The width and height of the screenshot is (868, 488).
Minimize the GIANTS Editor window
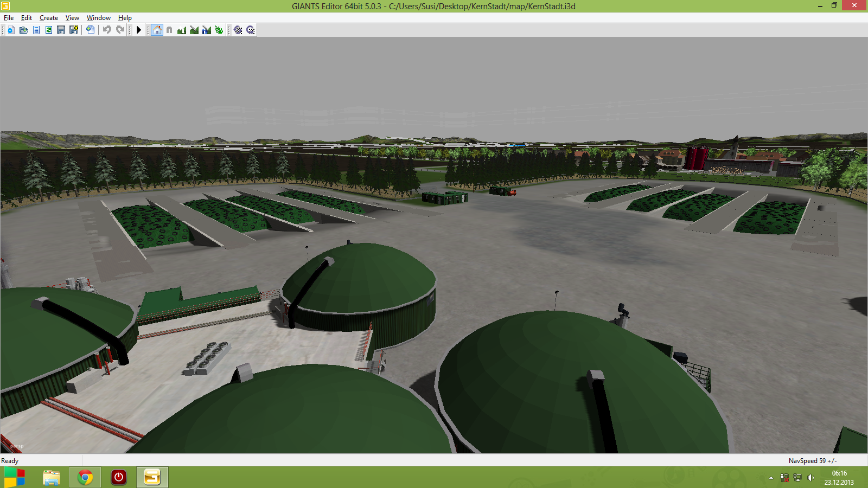tap(820, 6)
